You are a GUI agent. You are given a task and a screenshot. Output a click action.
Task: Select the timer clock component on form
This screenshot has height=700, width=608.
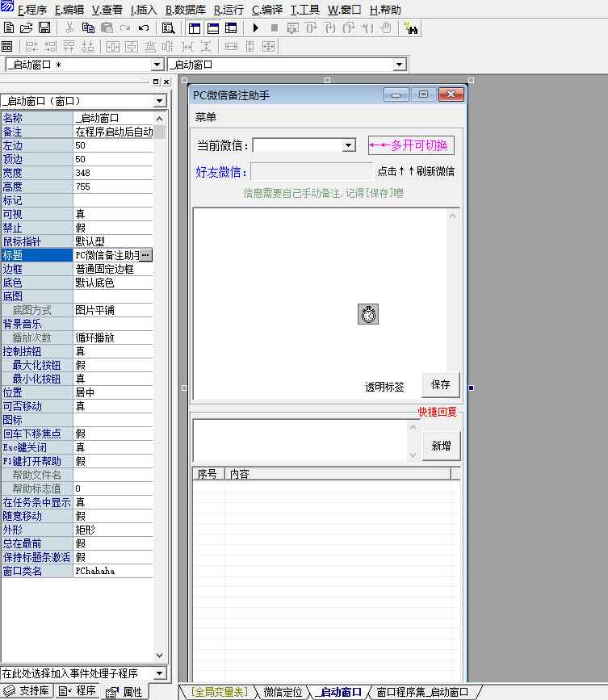368,314
